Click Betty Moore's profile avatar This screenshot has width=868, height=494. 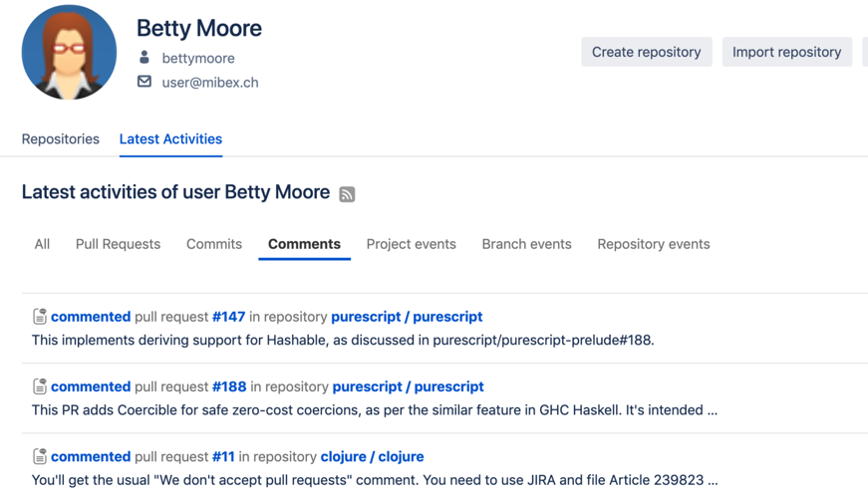coord(69,53)
